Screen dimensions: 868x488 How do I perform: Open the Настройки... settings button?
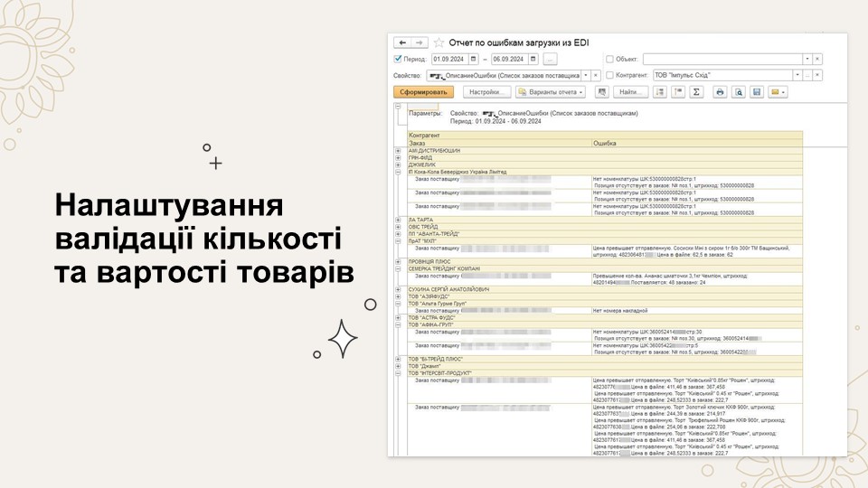pyautogui.click(x=487, y=92)
